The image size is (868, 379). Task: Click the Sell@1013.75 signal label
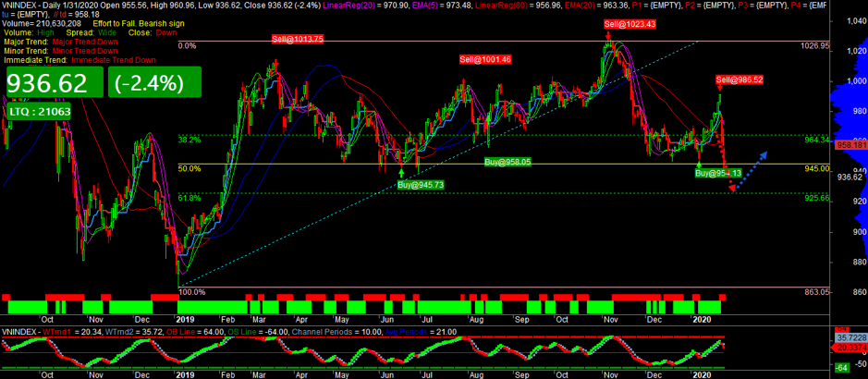tap(297, 39)
